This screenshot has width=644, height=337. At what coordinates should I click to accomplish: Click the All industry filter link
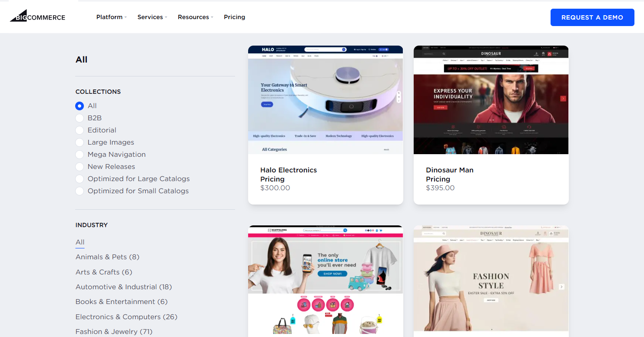(80, 242)
